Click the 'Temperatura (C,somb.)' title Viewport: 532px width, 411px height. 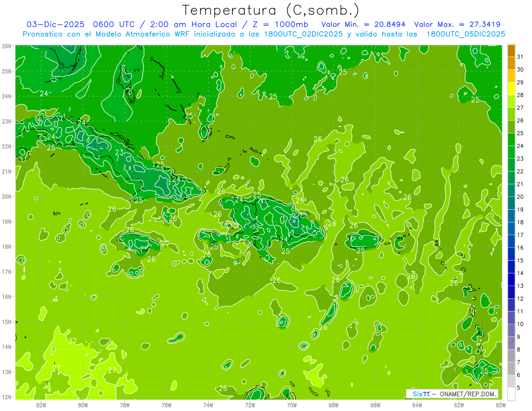coord(271,10)
